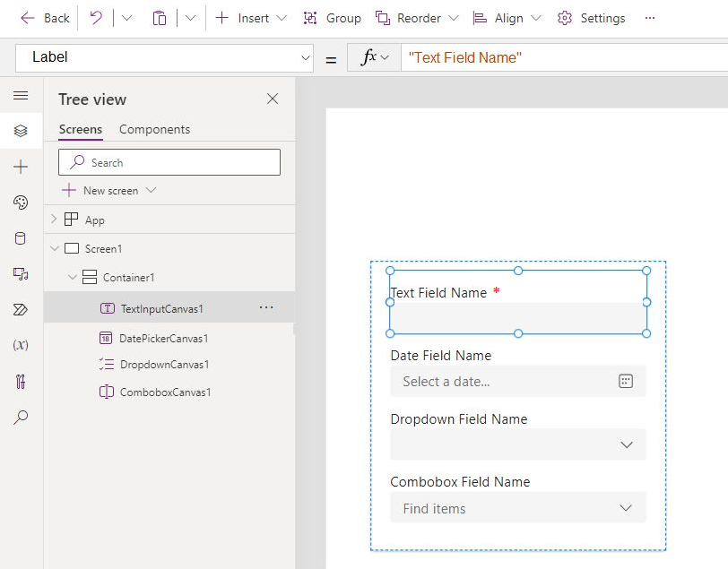Select DatePickerCanvas1 in the tree
728x569 pixels.
point(163,339)
